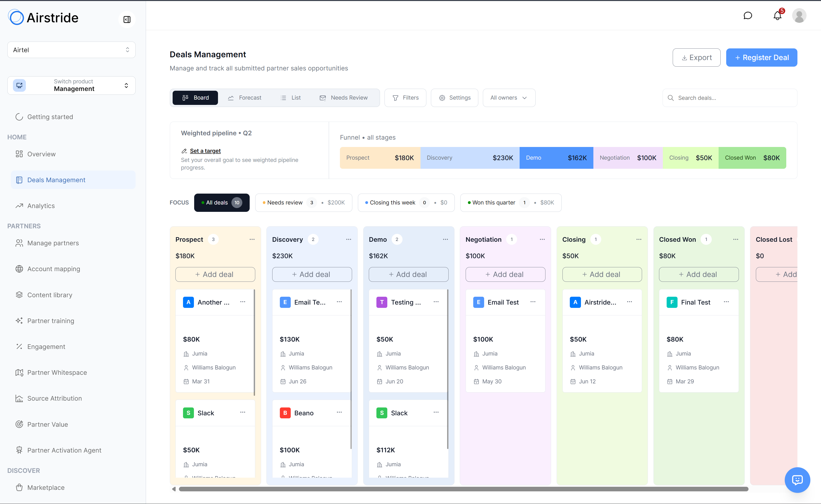This screenshot has height=504, width=821.
Task: Select Closing this week focus filter
Action: 406,203
